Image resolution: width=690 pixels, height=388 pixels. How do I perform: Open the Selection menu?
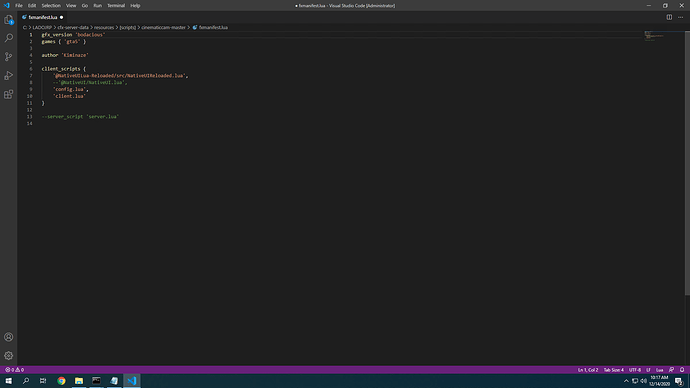pyautogui.click(x=51, y=6)
